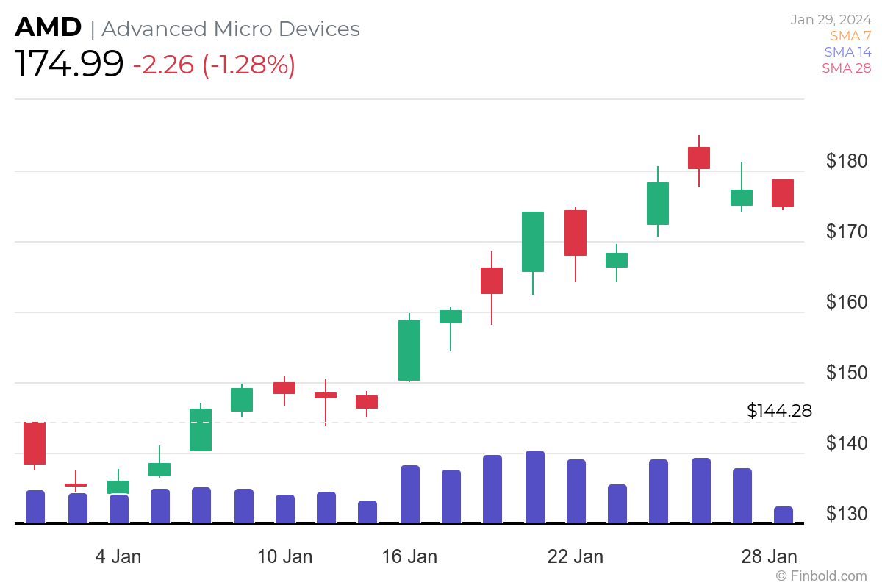This screenshot has width=882, height=588.
Task: Click the red candle following the 22 Jan green candle
Action: pyautogui.click(x=574, y=232)
